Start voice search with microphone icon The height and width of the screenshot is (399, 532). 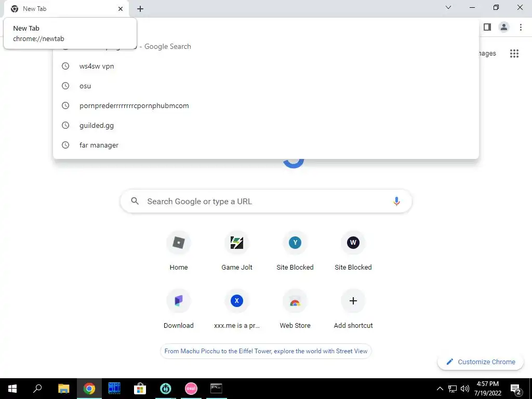coord(396,201)
